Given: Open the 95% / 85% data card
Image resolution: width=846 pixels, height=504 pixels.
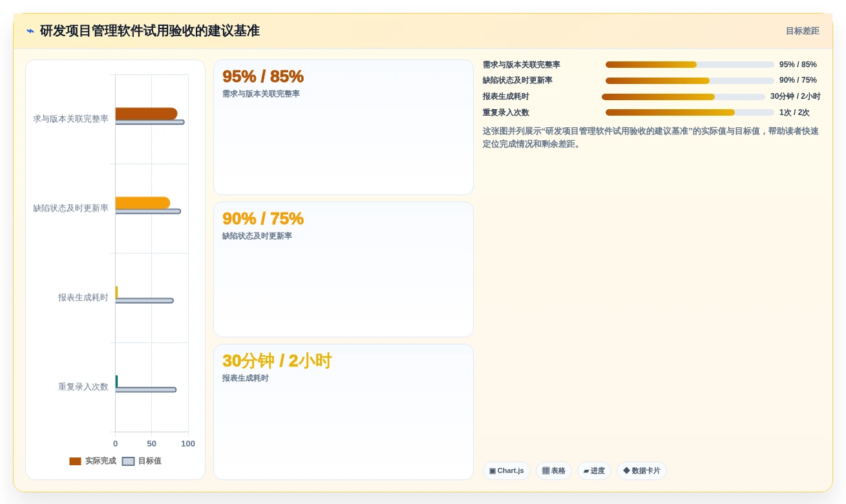Looking at the screenshot, I should (343, 127).
